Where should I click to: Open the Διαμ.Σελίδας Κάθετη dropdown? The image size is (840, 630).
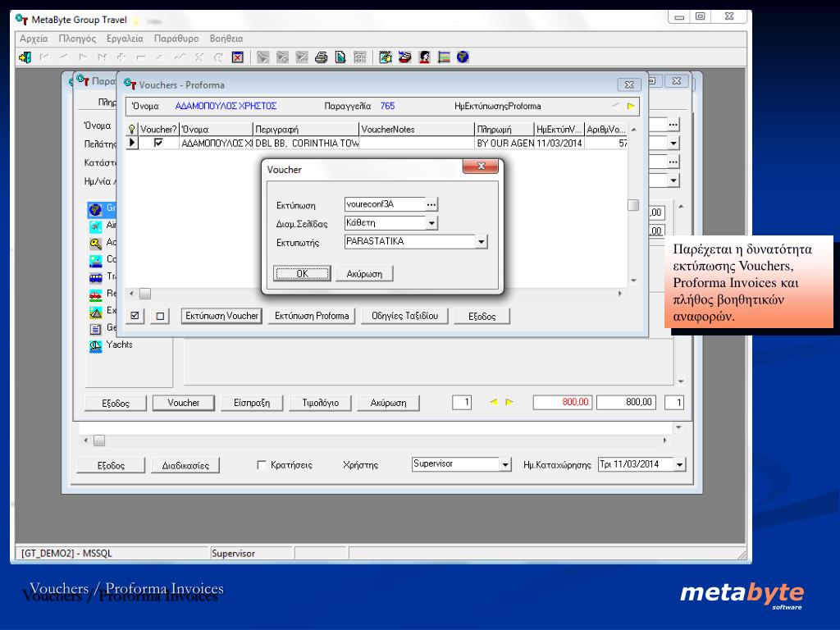431,223
